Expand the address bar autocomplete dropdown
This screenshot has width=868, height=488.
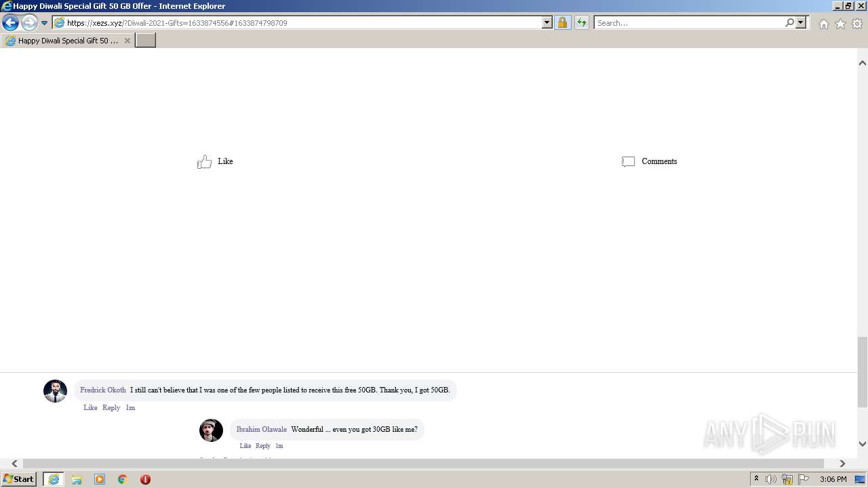coord(547,23)
